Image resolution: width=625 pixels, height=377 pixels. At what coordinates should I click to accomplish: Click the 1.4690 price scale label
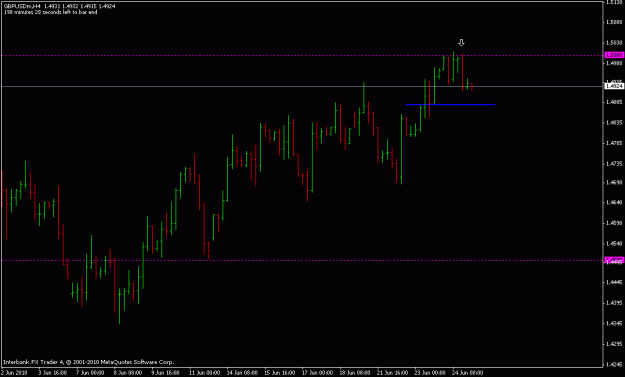coord(614,183)
